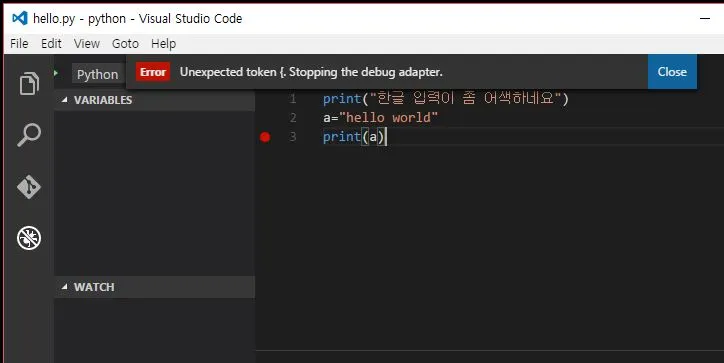Open the Goto menu
724x363 pixels.
pos(125,43)
